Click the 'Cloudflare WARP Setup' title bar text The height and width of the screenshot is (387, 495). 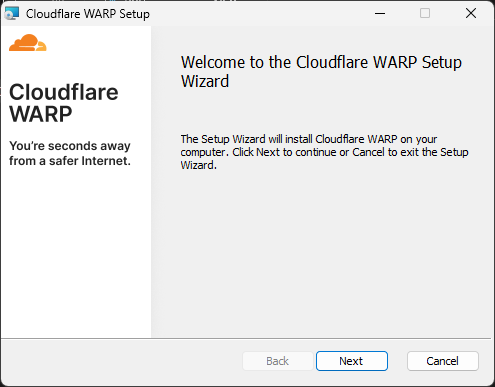[88, 14]
